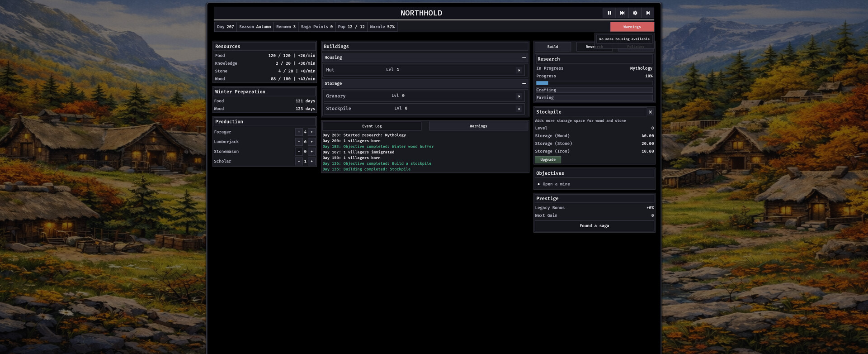
Task: Click the Mythology research progress bar
Action: (594, 83)
